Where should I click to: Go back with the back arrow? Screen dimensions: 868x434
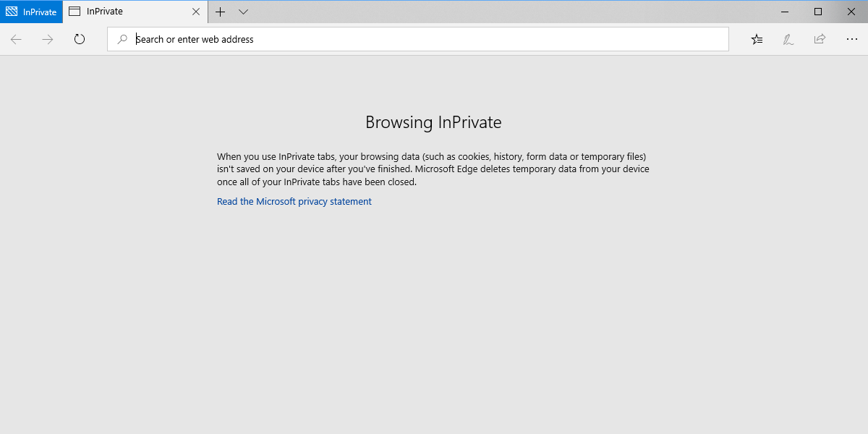[x=16, y=39]
